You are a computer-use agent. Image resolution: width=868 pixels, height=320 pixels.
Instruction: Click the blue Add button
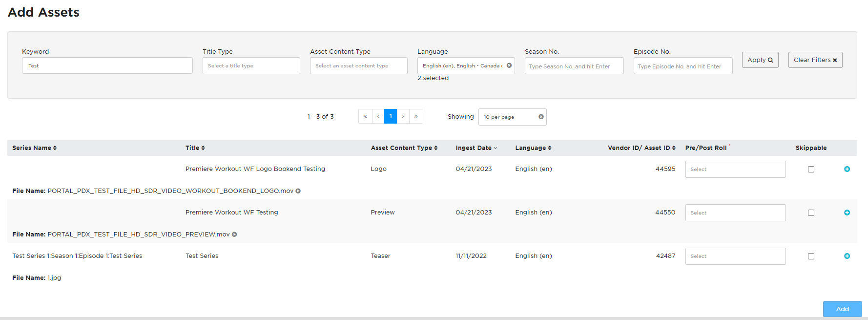point(842,309)
